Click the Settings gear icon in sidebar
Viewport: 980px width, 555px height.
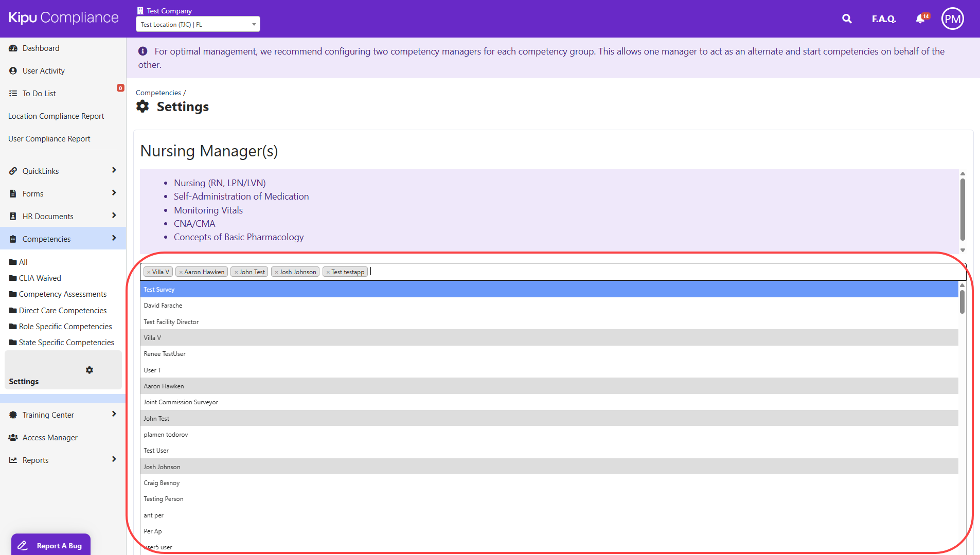pyautogui.click(x=90, y=370)
